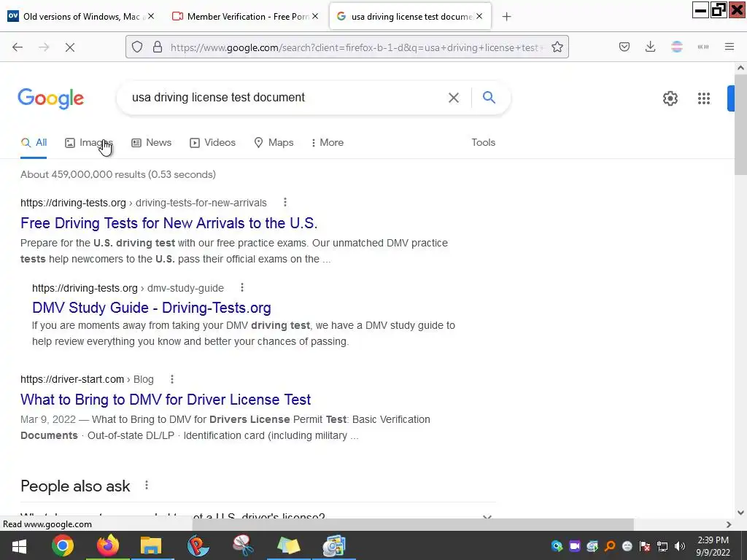The image size is (747, 560).
Task: Open the Firefox application menu
Action: pyautogui.click(x=729, y=47)
